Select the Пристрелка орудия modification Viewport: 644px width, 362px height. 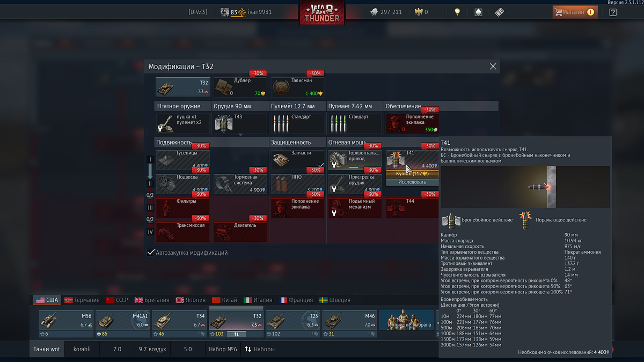pos(355,183)
